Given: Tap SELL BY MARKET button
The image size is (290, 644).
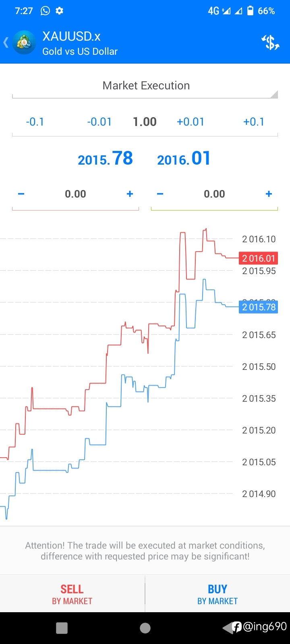Looking at the screenshot, I should tap(72, 594).
